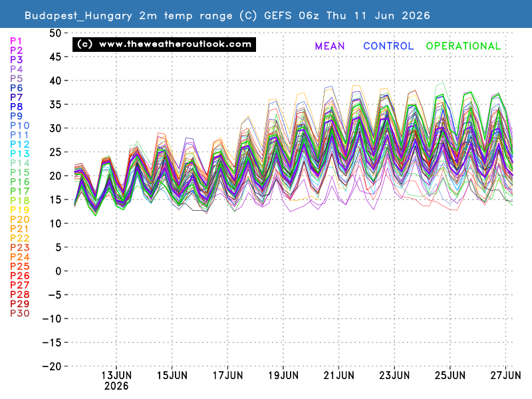Click the www.theweatheroutlook.com copyright text
Viewport: 532px width, 399px height.
click(164, 45)
